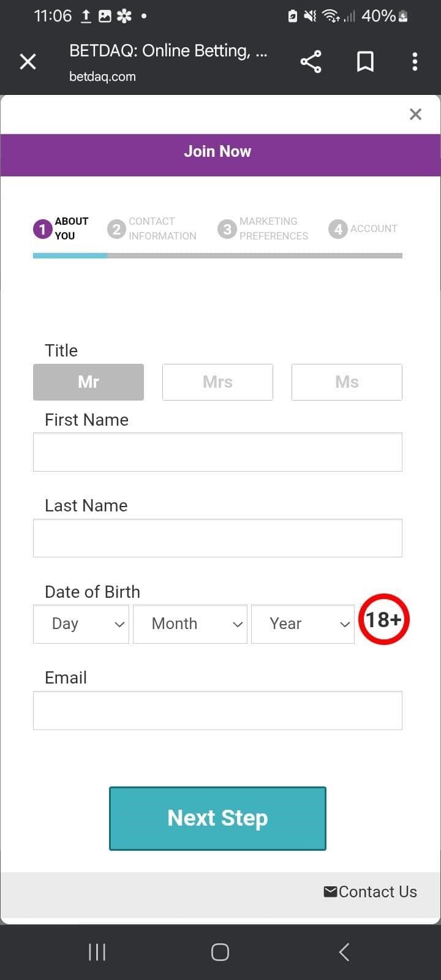Open the Day dropdown
This screenshot has height=980, width=441.
pyautogui.click(x=81, y=624)
